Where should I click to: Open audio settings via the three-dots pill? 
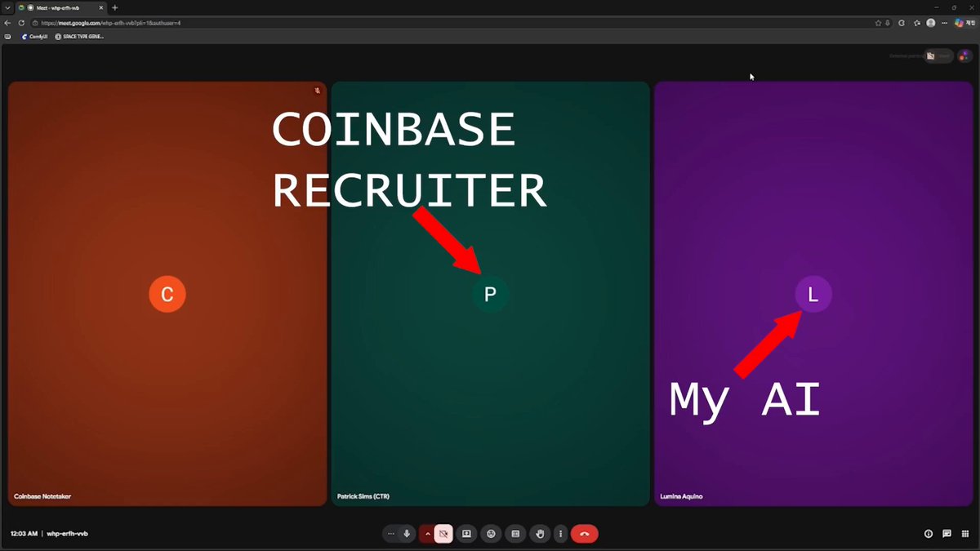[x=390, y=534]
